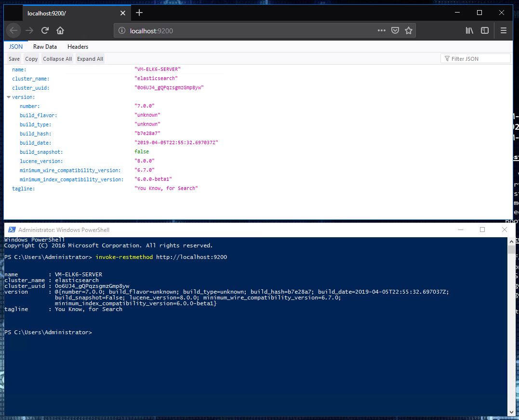Toggle Firefox sidebar icon
The image size is (519, 420).
point(485,30)
